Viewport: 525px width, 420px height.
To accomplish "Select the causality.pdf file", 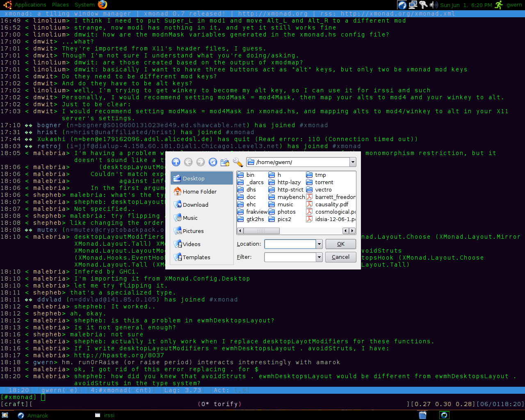I will pos(327,204).
